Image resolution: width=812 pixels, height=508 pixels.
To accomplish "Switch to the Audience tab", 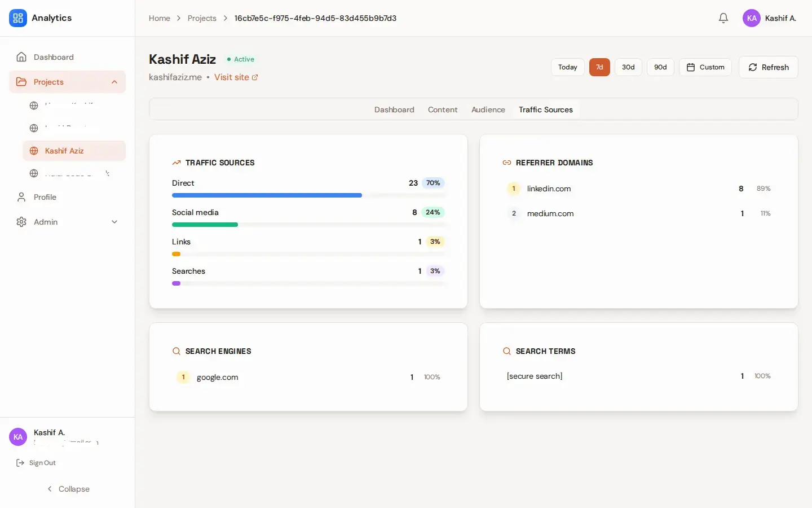I will pos(488,110).
